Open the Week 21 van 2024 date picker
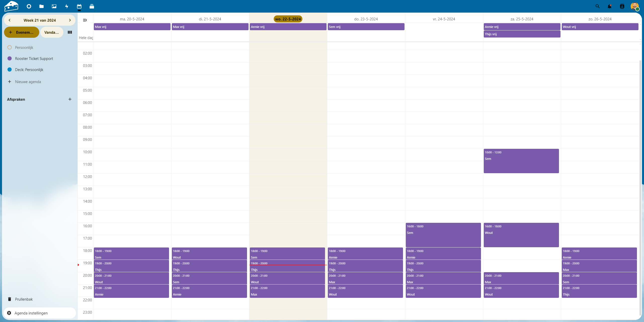 40,20
